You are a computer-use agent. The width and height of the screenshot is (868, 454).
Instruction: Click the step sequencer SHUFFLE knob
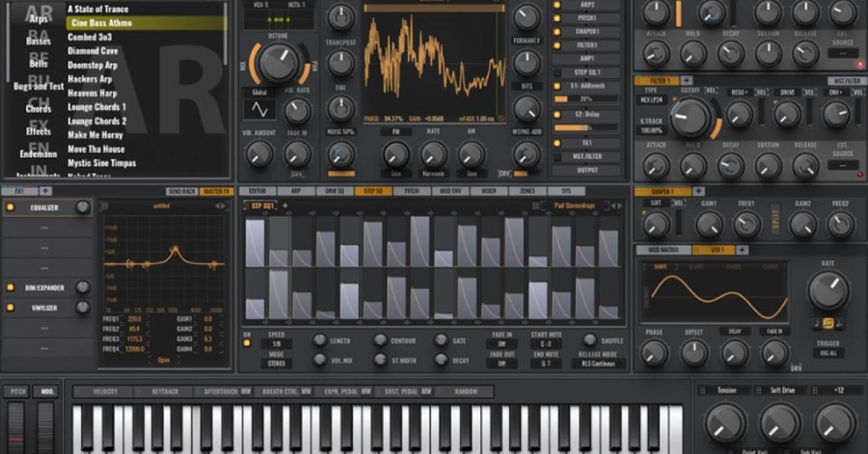coord(590,340)
